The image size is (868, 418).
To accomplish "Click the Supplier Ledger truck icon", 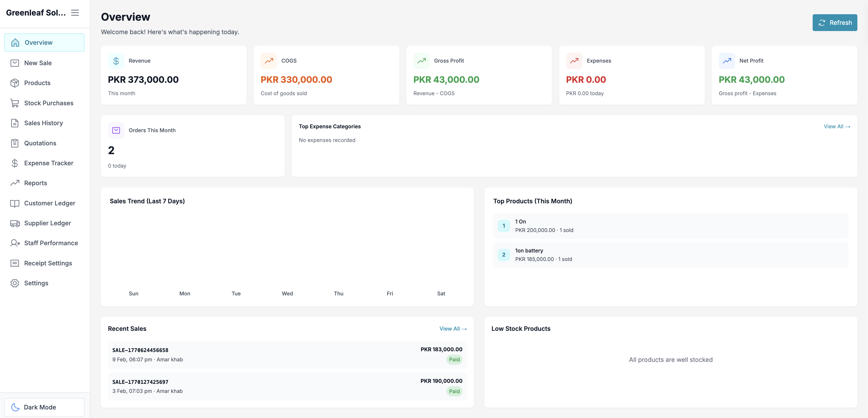I will [x=15, y=223].
